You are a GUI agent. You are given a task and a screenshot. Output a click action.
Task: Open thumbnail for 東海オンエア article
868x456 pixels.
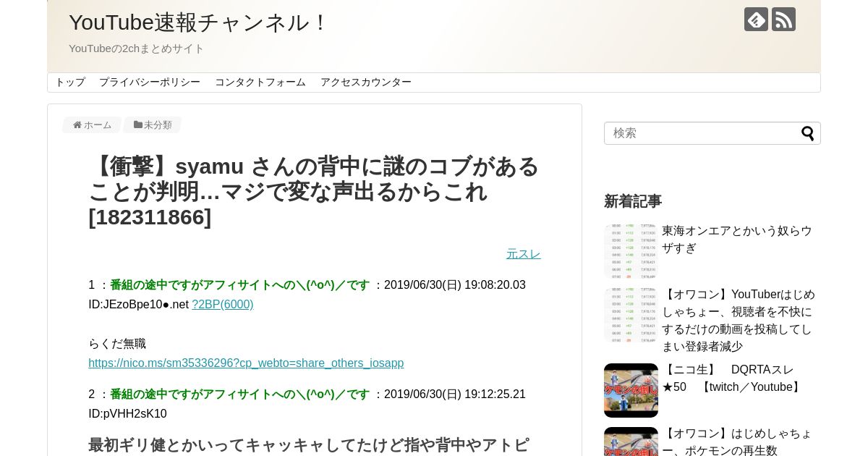click(631, 251)
